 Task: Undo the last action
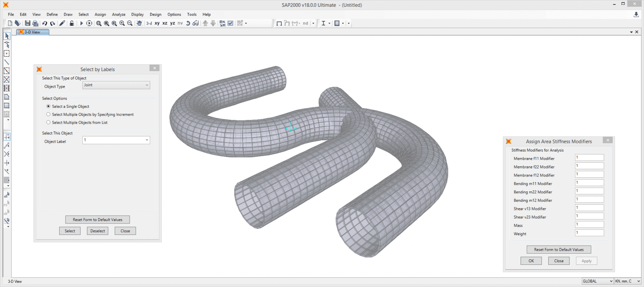45,23
